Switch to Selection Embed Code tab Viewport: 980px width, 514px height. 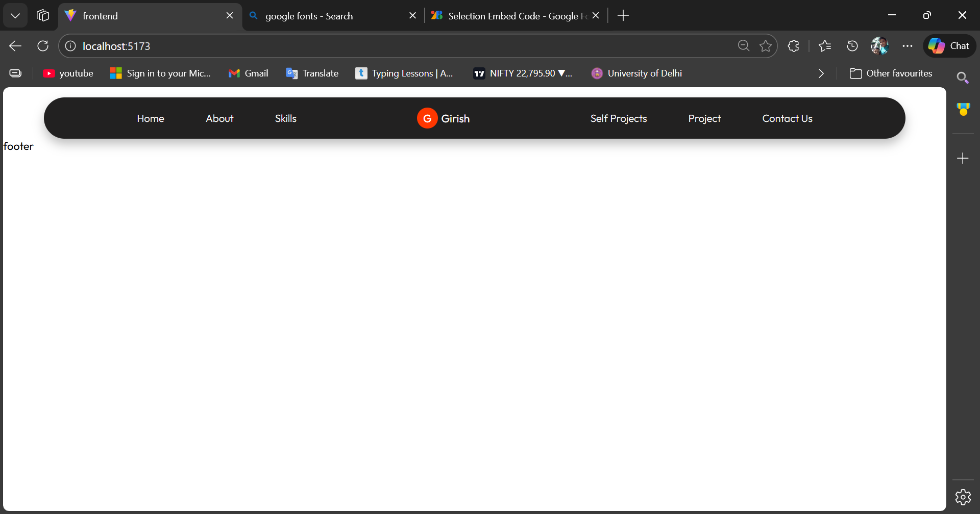[x=510, y=16]
